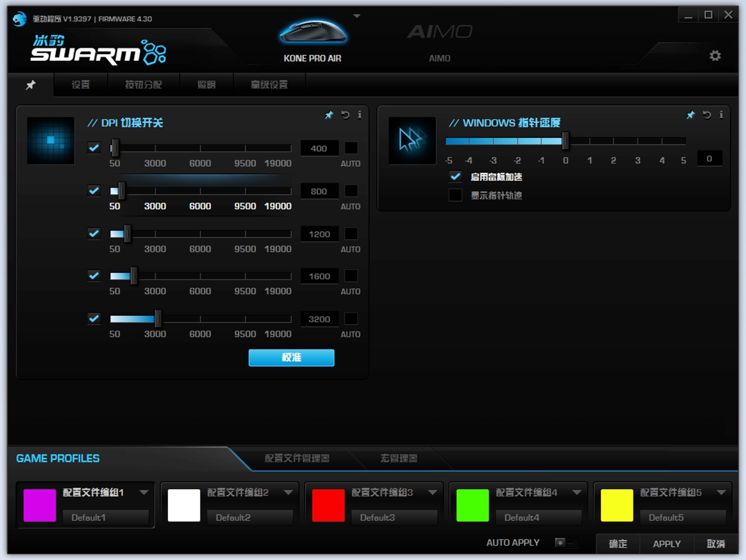Open the 照明 illumination tab

pyautogui.click(x=206, y=85)
